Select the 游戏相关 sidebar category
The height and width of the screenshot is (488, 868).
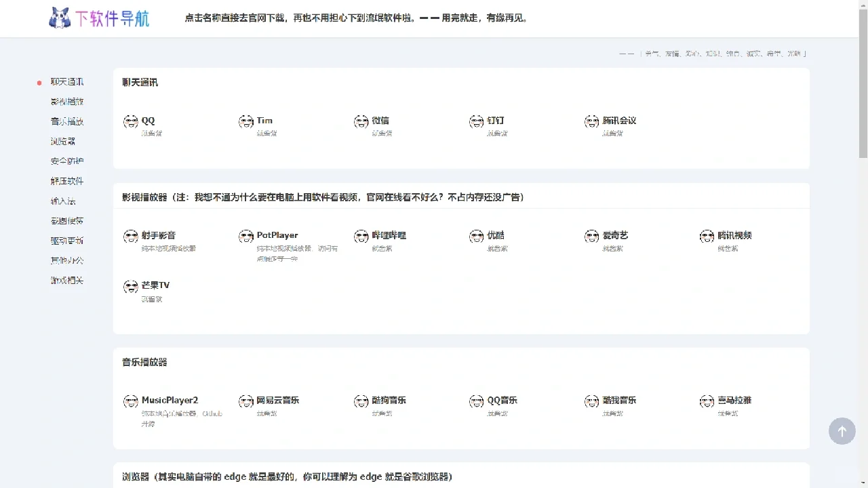[67, 280]
